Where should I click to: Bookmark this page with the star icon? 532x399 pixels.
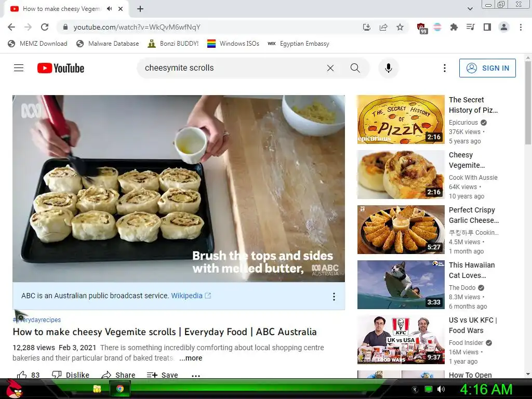tap(400, 27)
